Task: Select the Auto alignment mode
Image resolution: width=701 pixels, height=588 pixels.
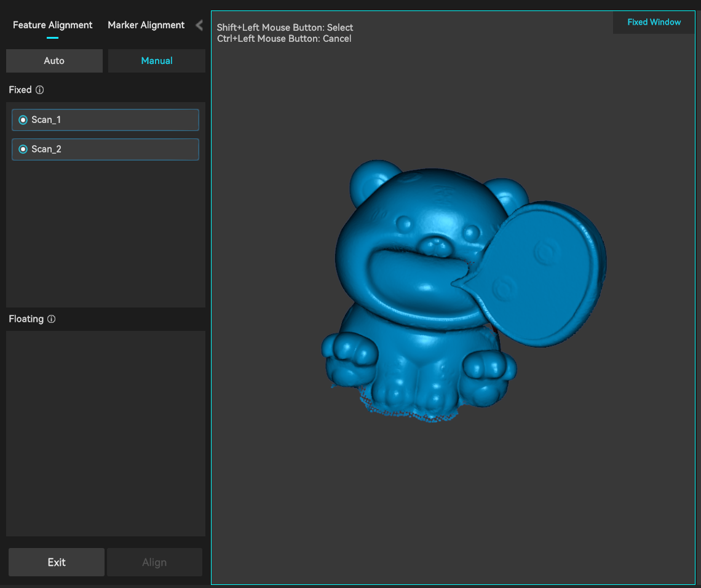Action: pyautogui.click(x=54, y=61)
